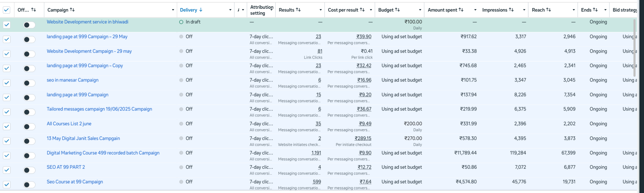Click results value 1,191 messaging conversations
The height and width of the screenshot is (193, 644).
point(316,153)
